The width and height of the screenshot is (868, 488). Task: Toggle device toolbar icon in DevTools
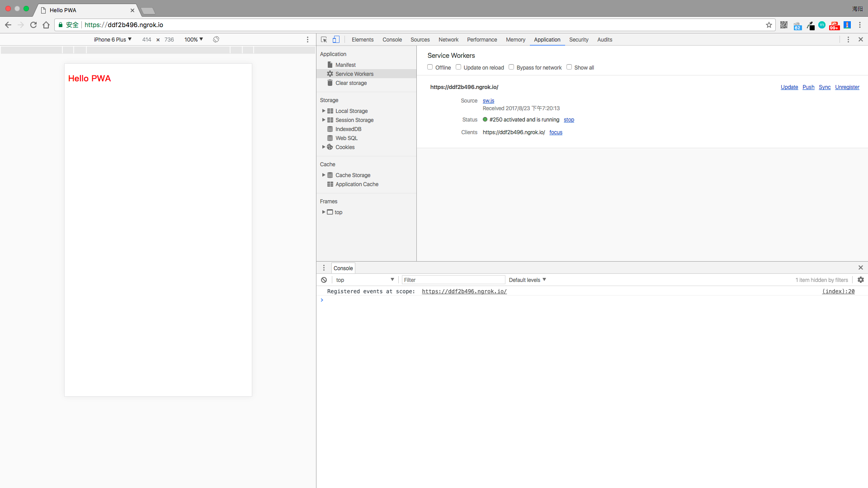point(336,39)
